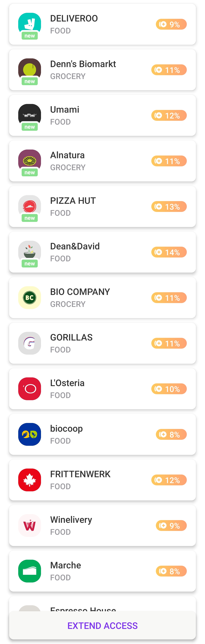Select the Marche 8% cashback badge
205x644 pixels.
click(171, 571)
